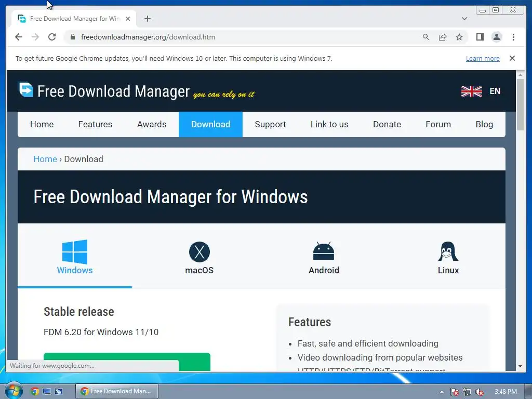Screen dimensions: 532x399
Task: Open the Features menu item
Action: click(x=96, y=124)
